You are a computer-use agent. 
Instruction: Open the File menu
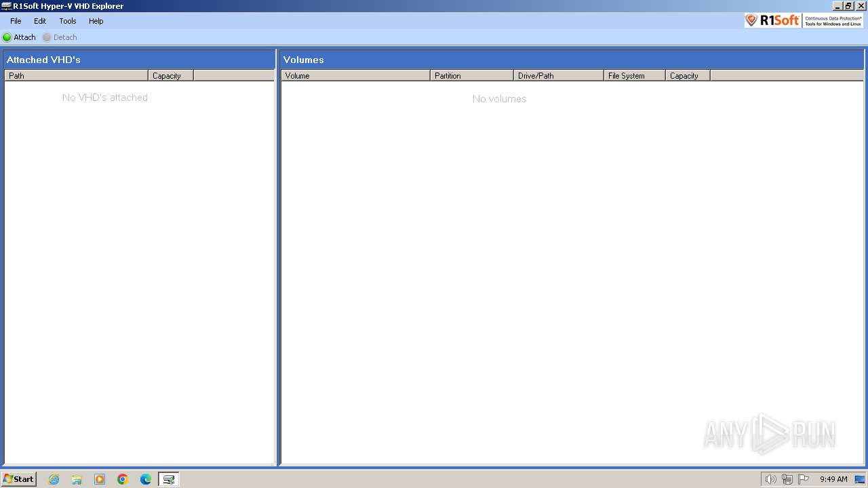(16, 21)
